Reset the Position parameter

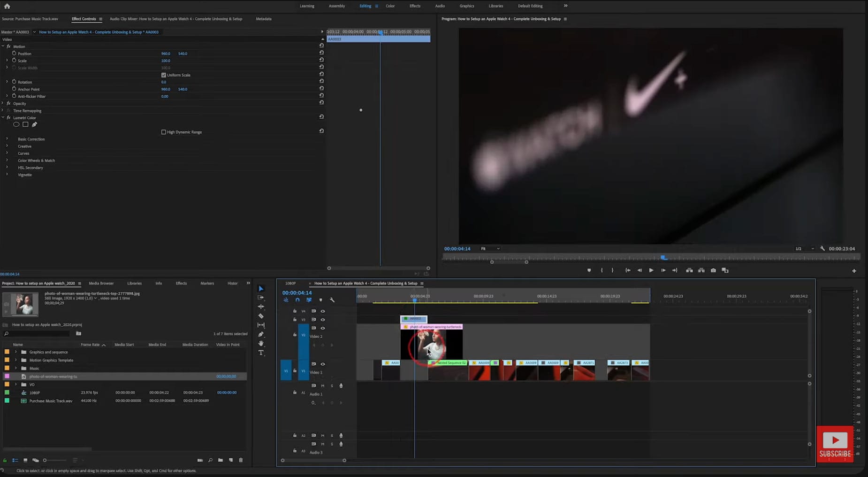[321, 53]
